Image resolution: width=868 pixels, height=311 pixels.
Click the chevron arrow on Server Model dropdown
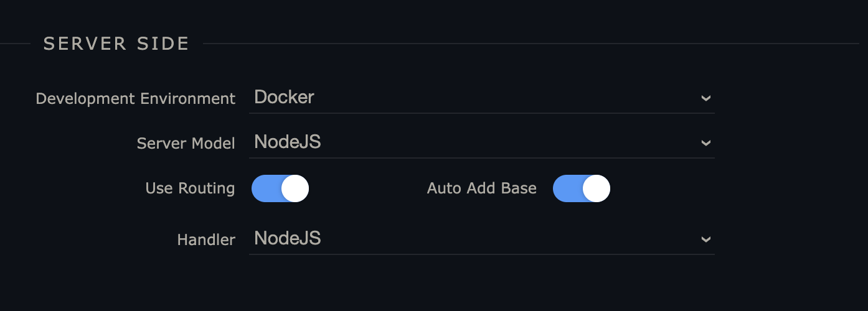(705, 143)
